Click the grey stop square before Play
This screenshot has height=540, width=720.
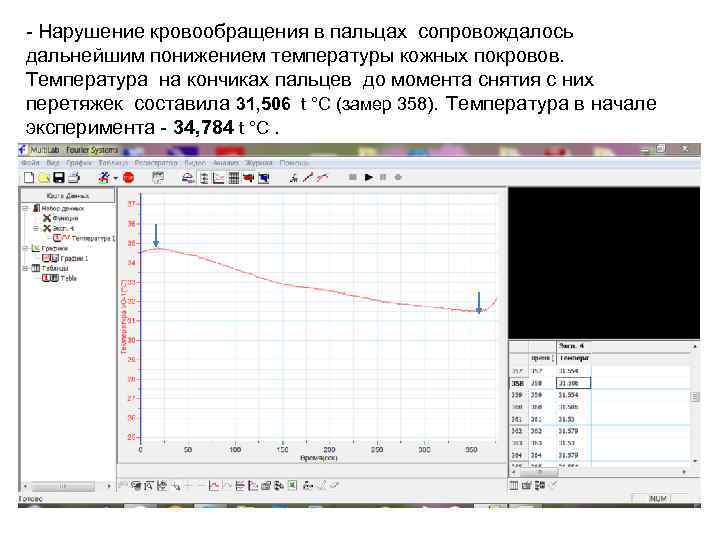click(353, 177)
